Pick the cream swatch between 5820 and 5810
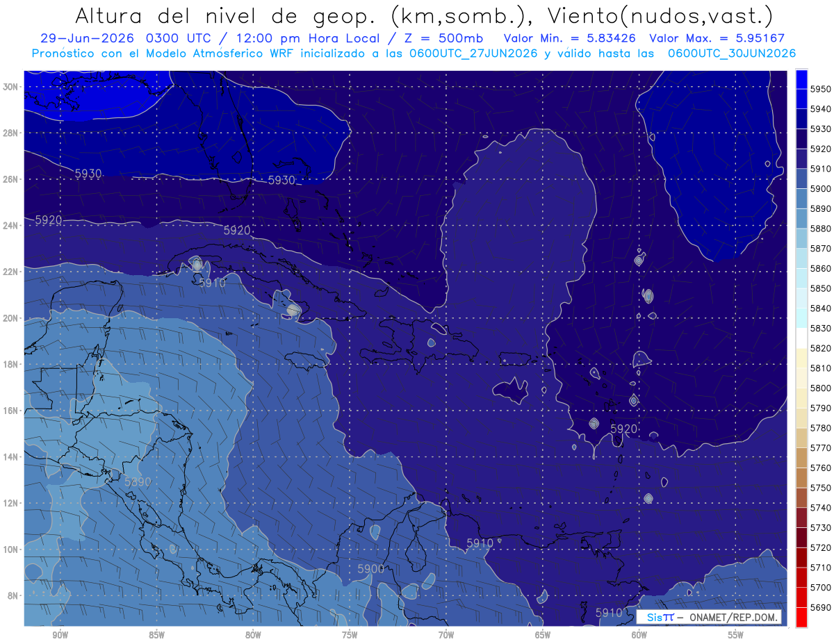 801,358
